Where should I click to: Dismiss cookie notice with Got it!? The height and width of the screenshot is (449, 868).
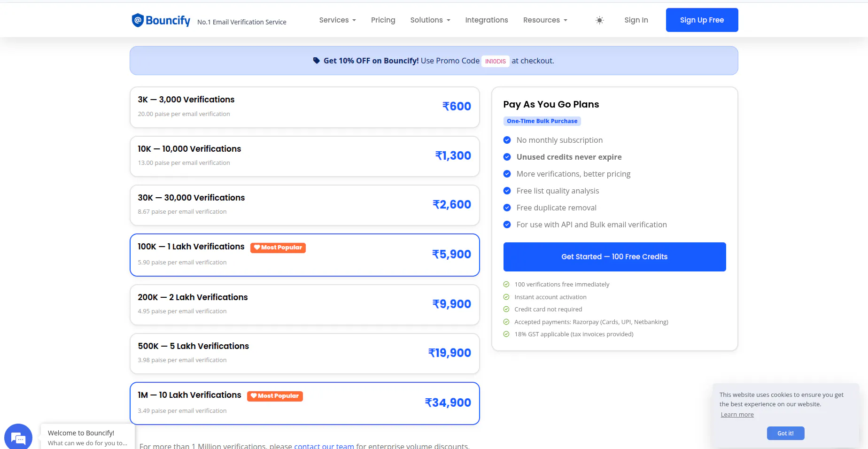click(x=786, y=433)
